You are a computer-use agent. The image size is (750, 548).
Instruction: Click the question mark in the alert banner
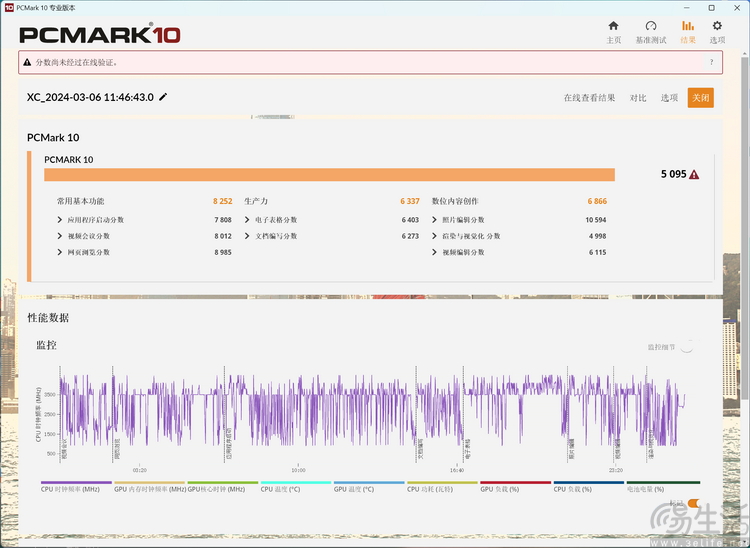coord(711,62)
